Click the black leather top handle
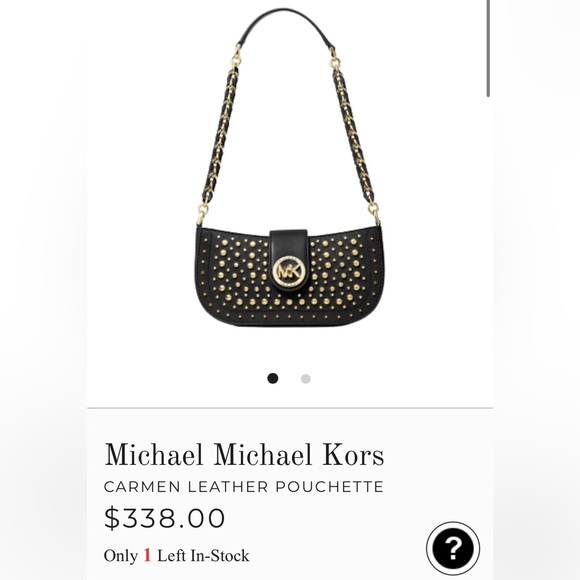580x580 pixels. pos(285,26)
